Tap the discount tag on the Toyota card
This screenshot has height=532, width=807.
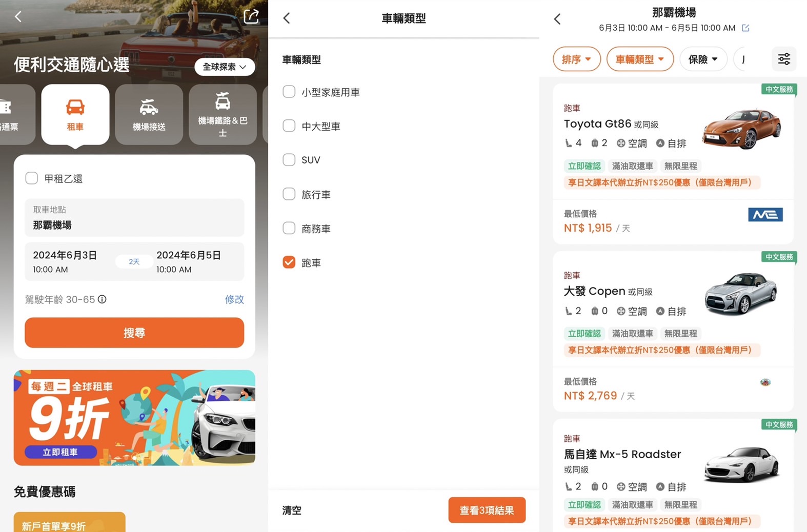point(662,182)
